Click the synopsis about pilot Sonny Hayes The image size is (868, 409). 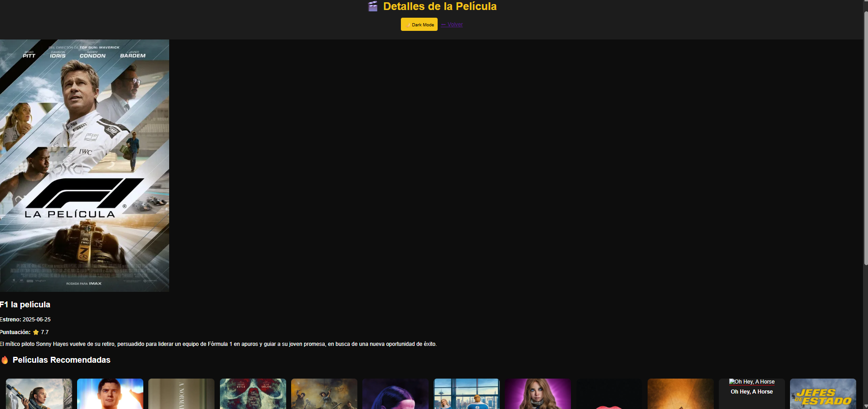point(218,344)
